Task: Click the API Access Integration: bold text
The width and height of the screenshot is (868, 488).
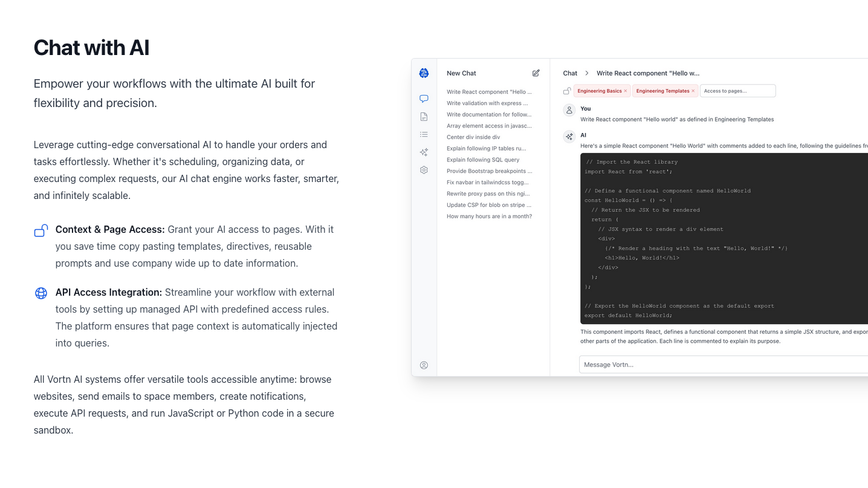Action: (x=109, y=293)
